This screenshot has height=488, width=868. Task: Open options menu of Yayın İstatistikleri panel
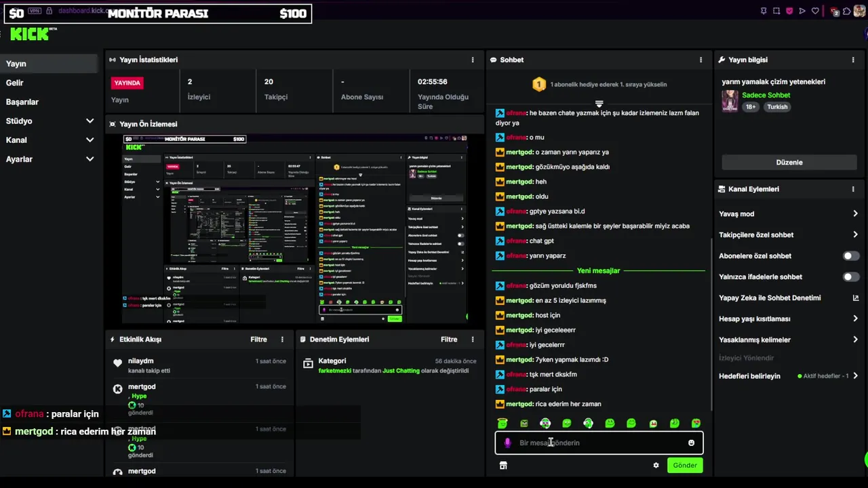point(473,60)
